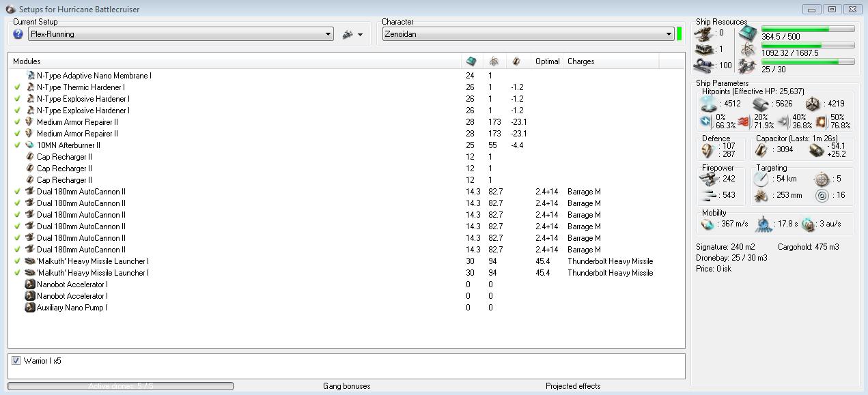Click the thermal resistance flame icon (20%)

pyautogui.click(x=744, y=121)
